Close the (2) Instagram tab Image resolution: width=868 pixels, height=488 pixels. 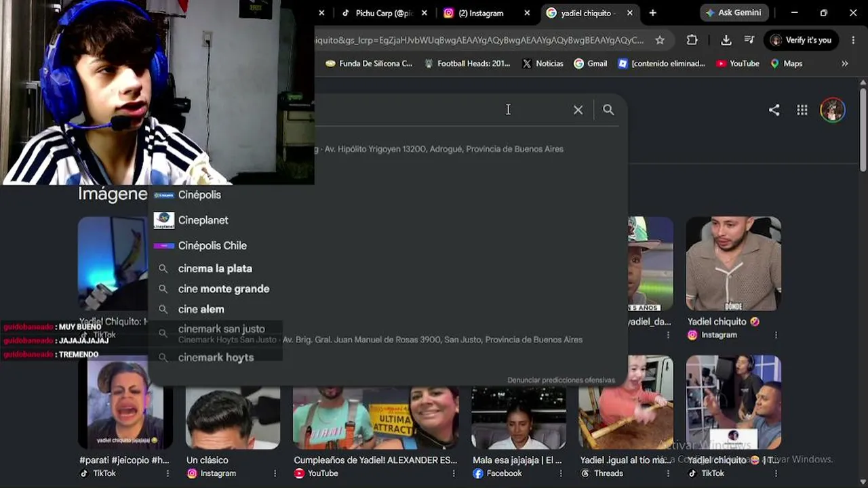coord(527,13)
